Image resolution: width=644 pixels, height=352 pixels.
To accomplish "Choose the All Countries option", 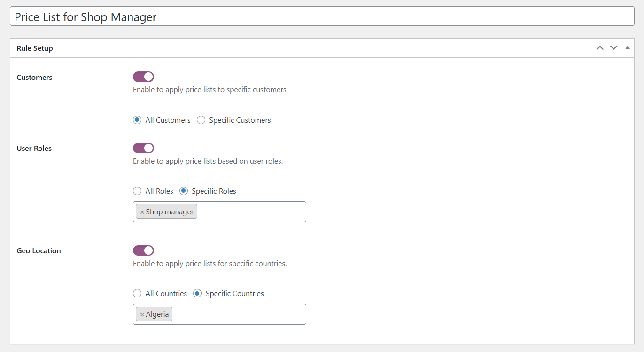I will (137, 293).
